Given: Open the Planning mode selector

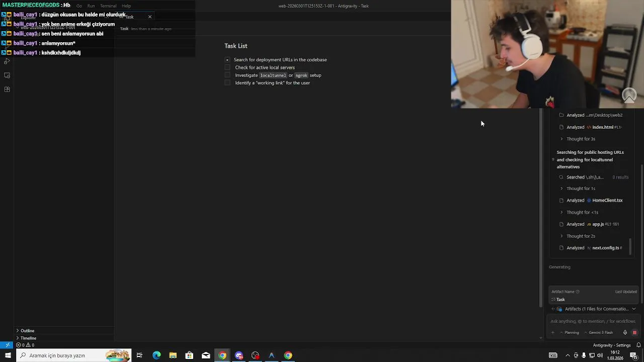Looking at the screenshot, I should tap(570, 333).
